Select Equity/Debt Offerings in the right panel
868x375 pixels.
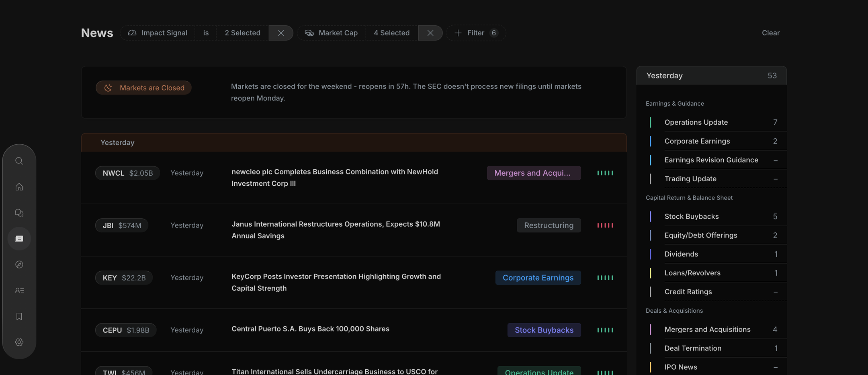(712, 235)
